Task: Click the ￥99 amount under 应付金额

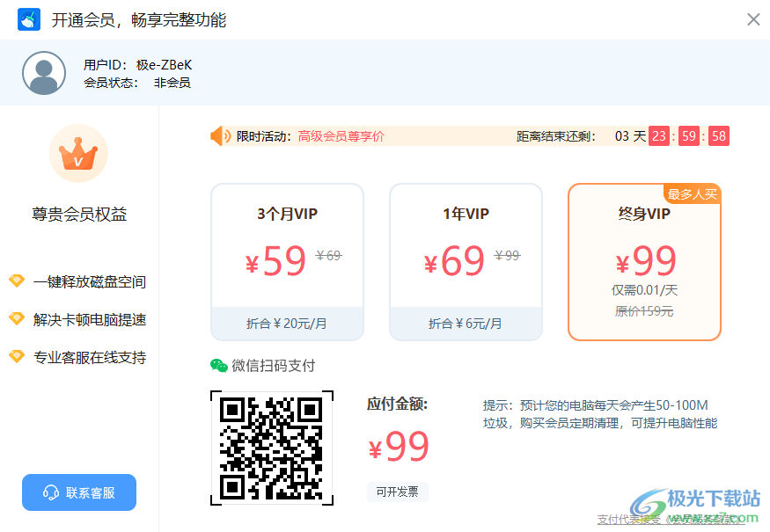Action: click(399, 446)
